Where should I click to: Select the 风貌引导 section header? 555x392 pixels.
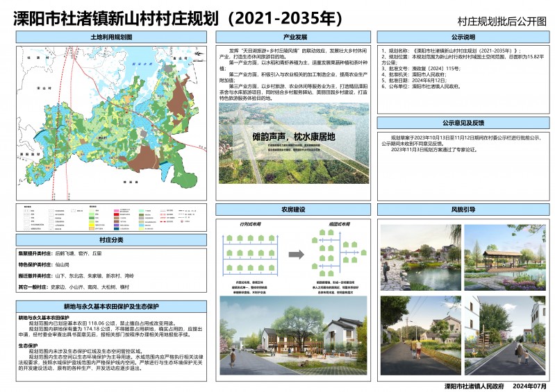tap(463, 210)
